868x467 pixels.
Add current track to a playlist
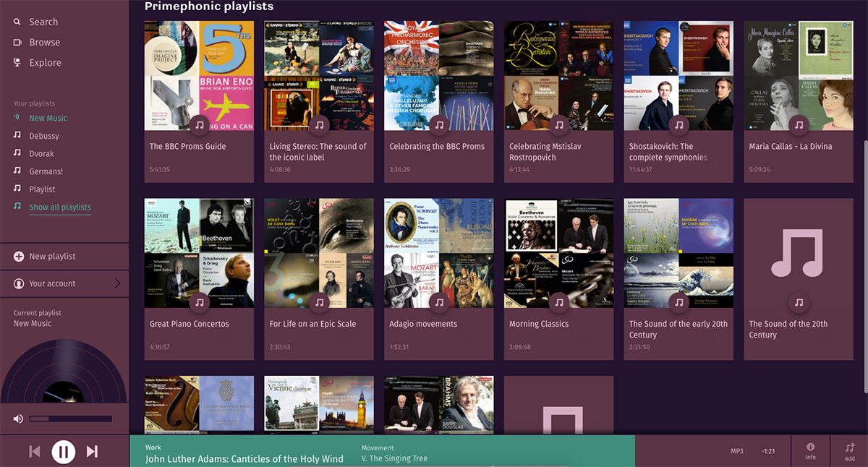tap(849, 451)
